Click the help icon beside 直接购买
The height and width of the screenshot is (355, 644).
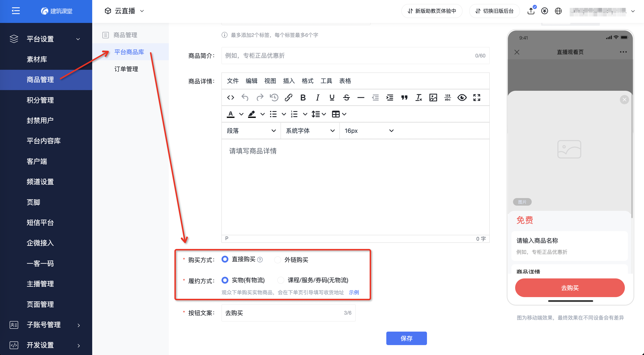[x=260, y=260]
